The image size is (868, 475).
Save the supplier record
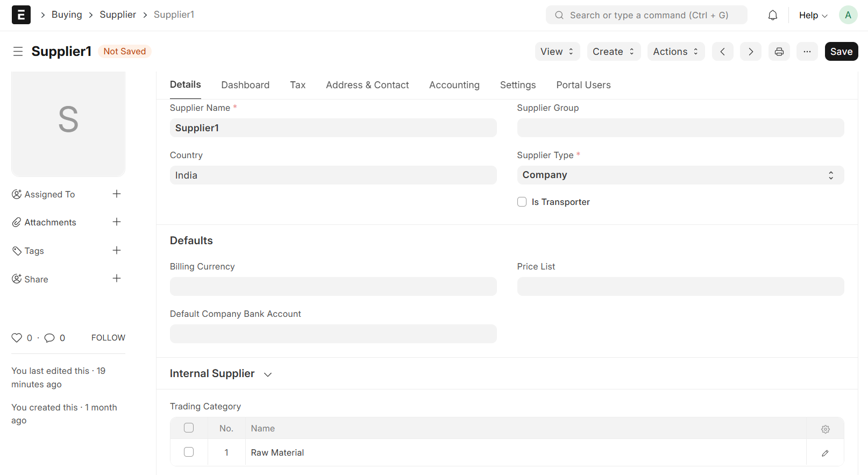pos(841,52)
